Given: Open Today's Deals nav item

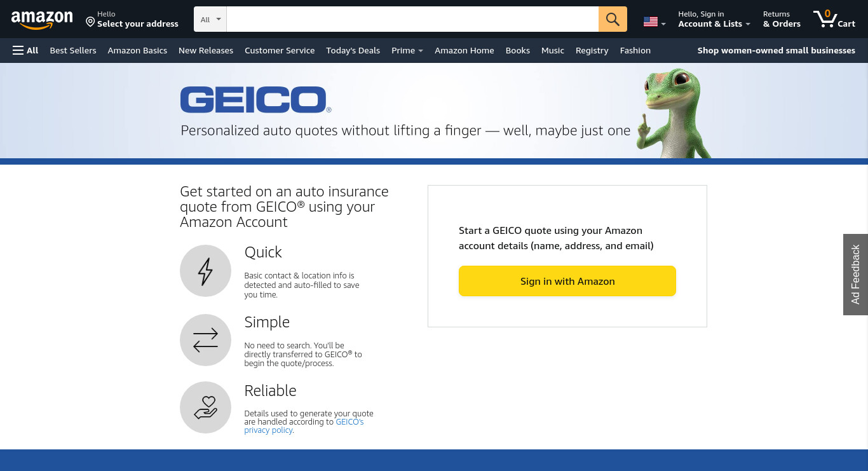Looking at the screenshot, I should click(353, 50).
